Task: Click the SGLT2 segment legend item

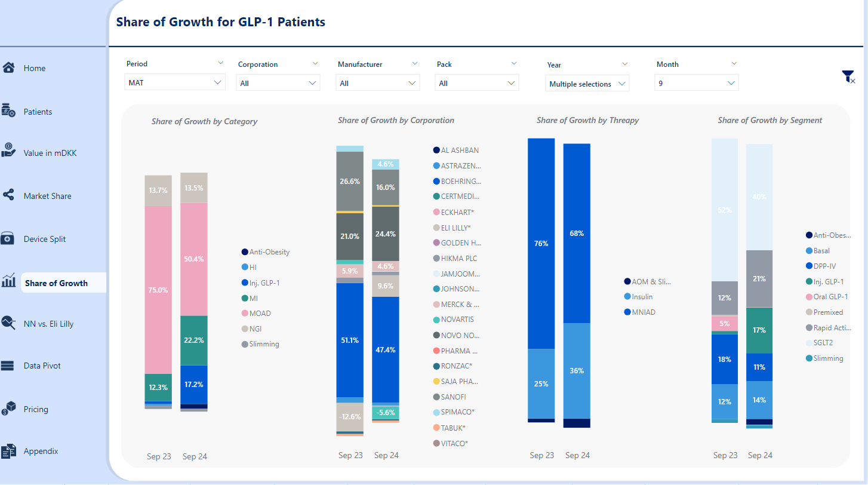Action: click(x=824, y=343)
